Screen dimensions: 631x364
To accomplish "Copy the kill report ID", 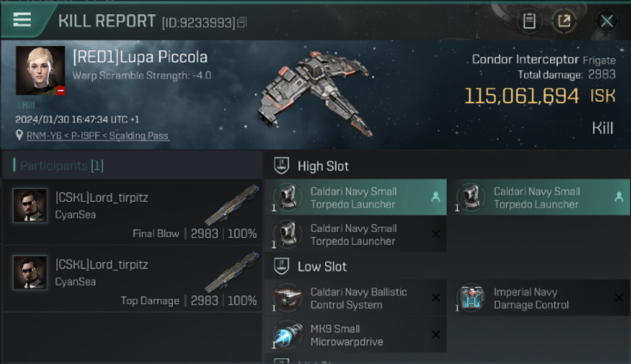I will [242, 22].
